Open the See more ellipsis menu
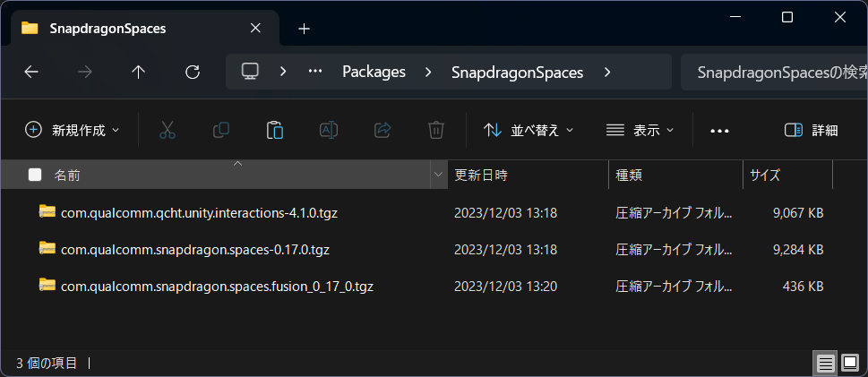This screenshot has height=377, width=868. pos(719,131)
